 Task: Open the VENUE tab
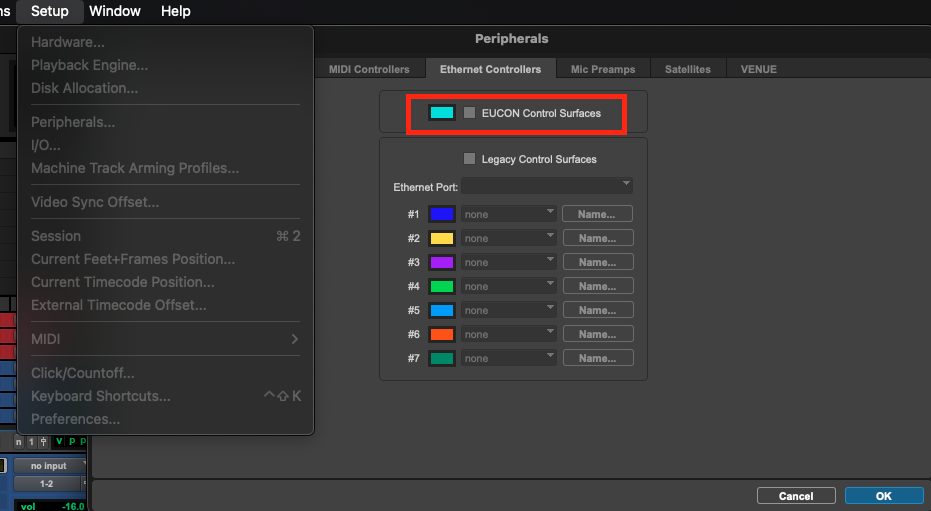(x=758, y=69)
